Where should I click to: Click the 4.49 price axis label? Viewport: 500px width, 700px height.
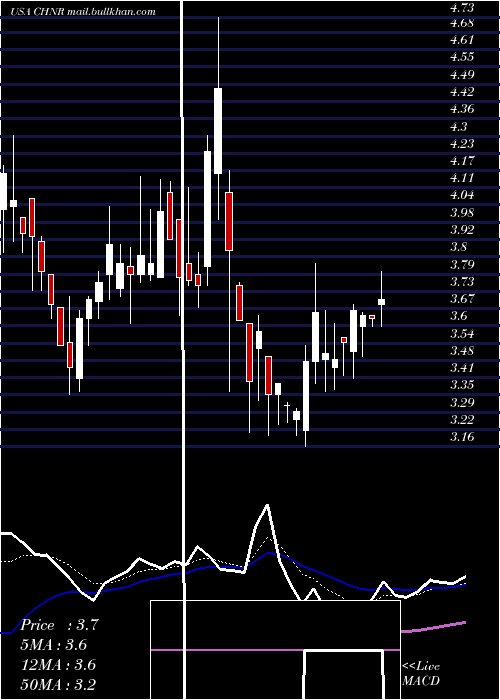click(461, 75)
